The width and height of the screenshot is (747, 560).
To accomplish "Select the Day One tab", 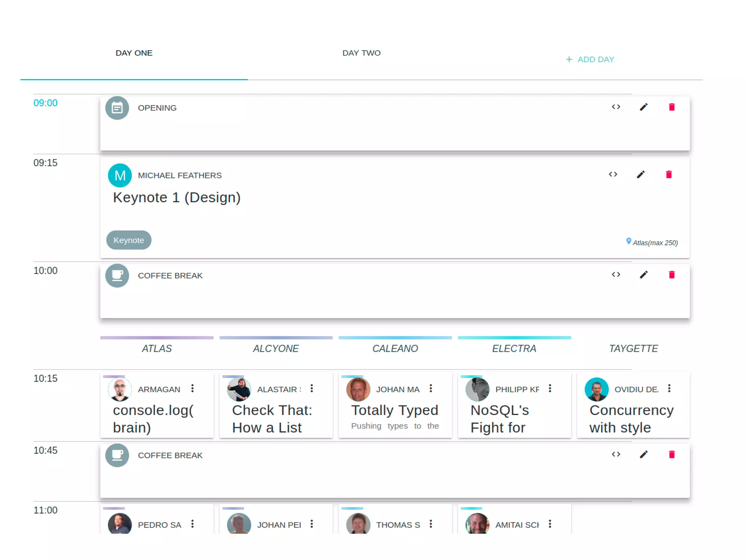I will (x=134, y=53).
